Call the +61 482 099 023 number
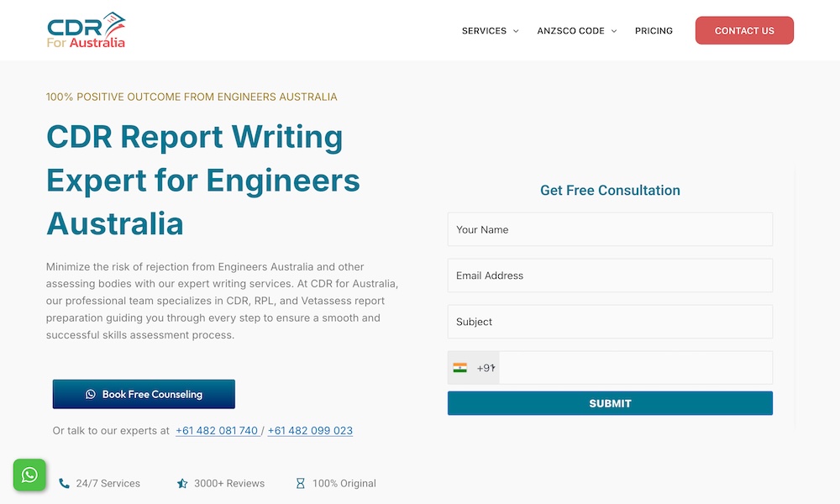Image resolution: width=840 pixels, height=504 pixels. point(310,431)
